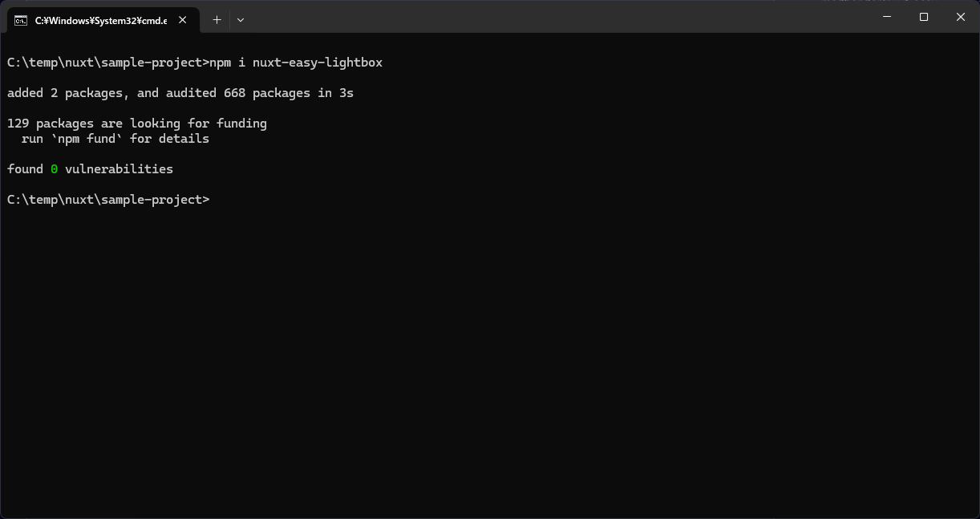Viewport: 980px width, 519px height.
Task: Click the '129 packages are looking for funding' line
Action: coord(137,124)
